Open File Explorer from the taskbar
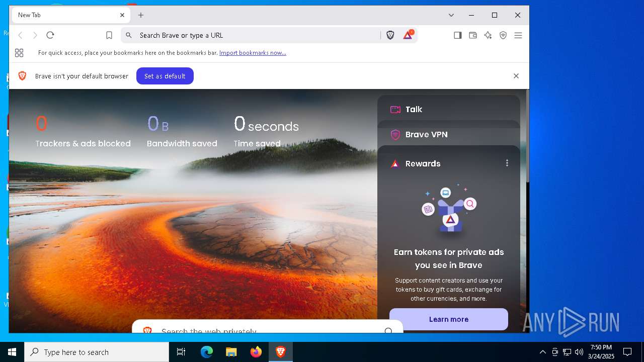Viewport: 644px width, 362px height. 231,352
